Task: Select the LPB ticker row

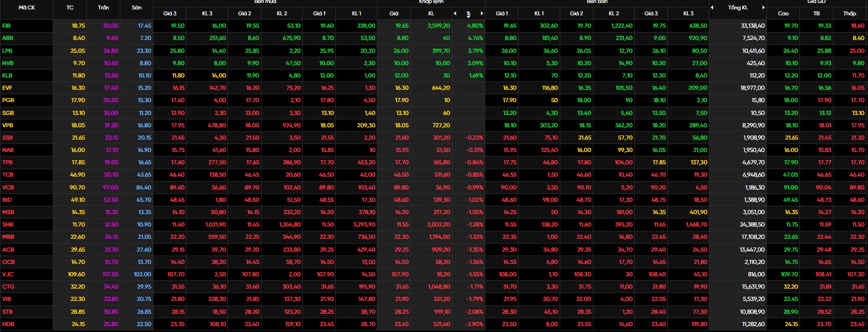Action: coord(7,51)
